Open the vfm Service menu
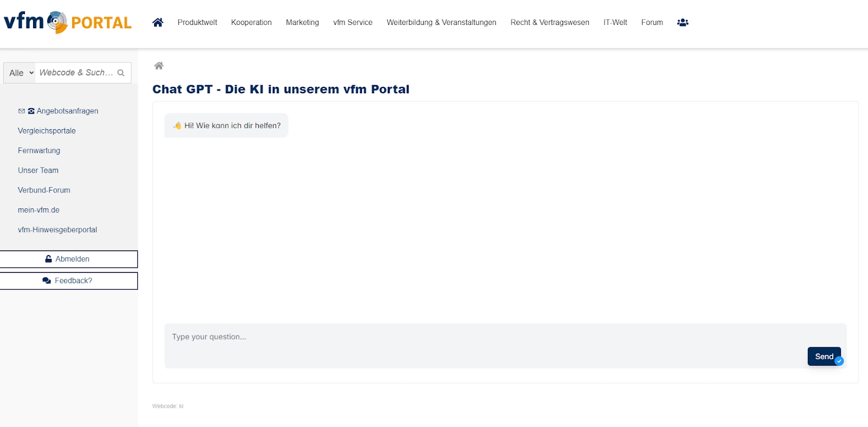The width and height of the screenshot is (868, 427). (353, 22)
